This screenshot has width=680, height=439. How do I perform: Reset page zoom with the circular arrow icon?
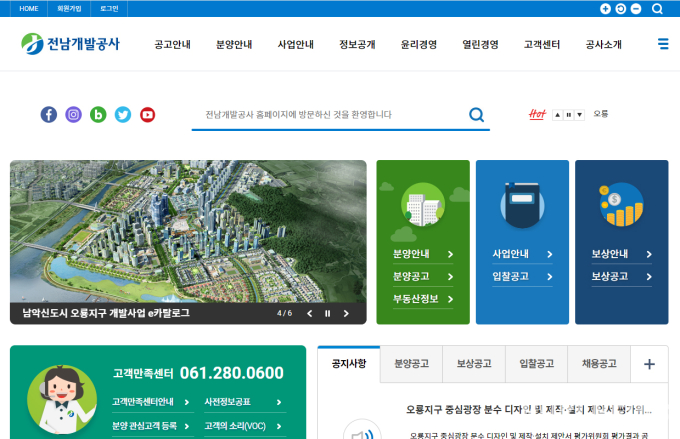(x=621, y=9)
